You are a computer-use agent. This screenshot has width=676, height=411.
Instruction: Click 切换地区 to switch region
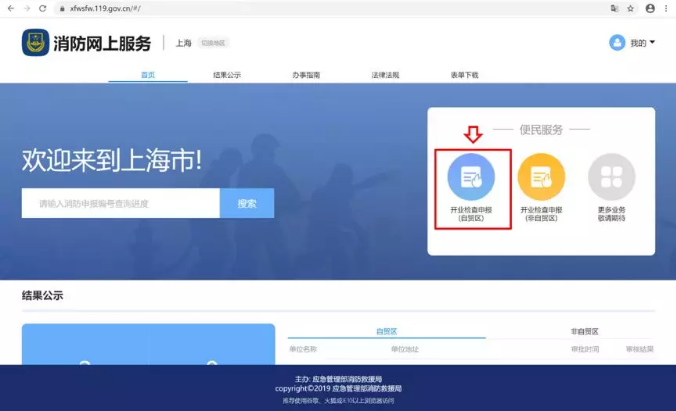[x=213, y=44]
